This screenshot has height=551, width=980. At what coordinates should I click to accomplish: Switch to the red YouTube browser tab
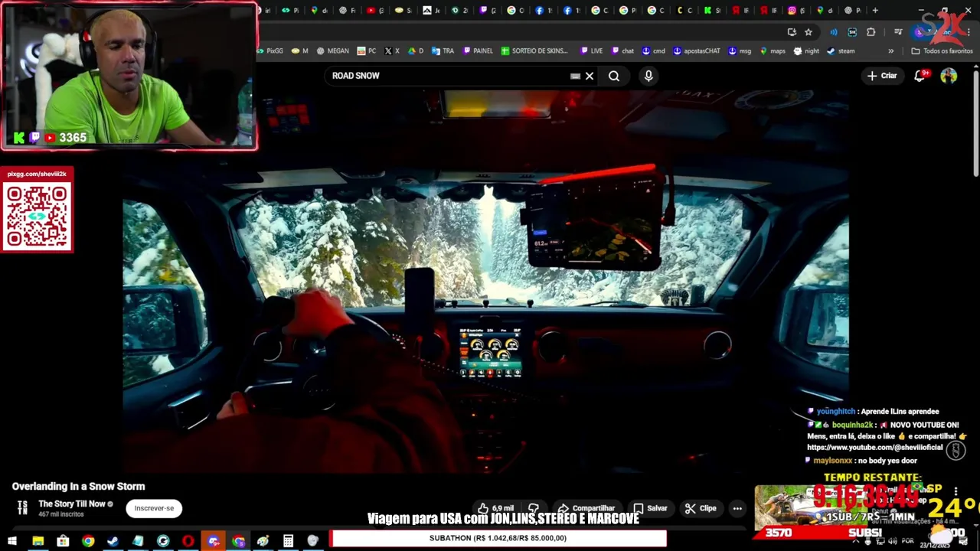(x=376, y=10)
